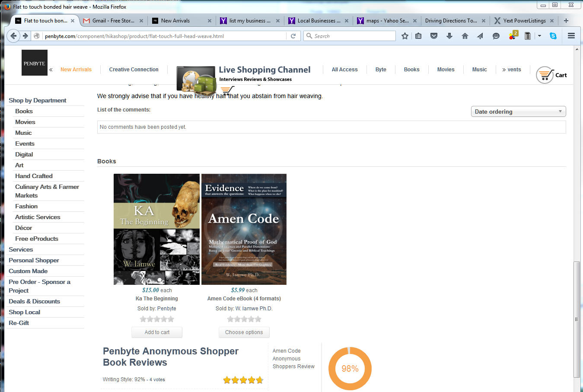The height and width of the screenshot is (392, 583).
Task: Click the clipboard-style extension icon in toolbar
Action: pos(528,36)
